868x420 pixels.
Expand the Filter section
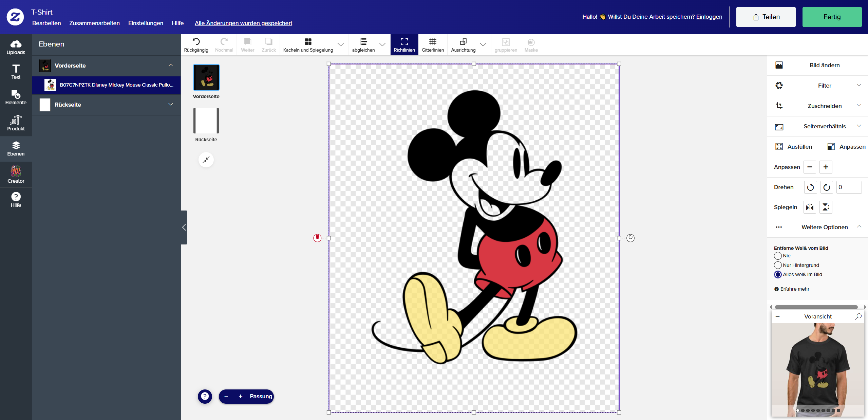tap(818, 86)
